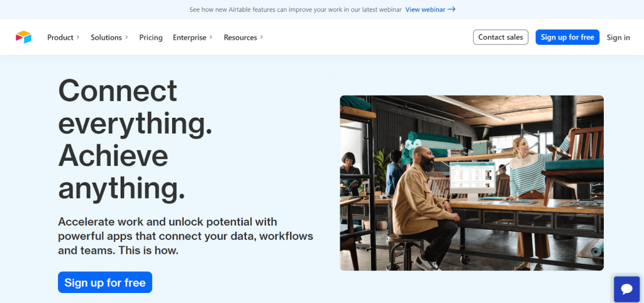Screen dimensions: 644x303
Task: Expand the Product menu chevron
Action: 78,37
